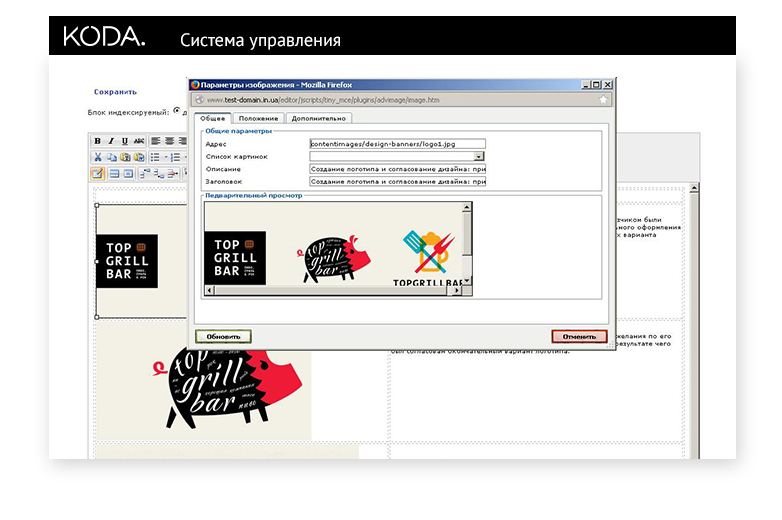Minimize the image parameters dialog

tap(586, 85)
